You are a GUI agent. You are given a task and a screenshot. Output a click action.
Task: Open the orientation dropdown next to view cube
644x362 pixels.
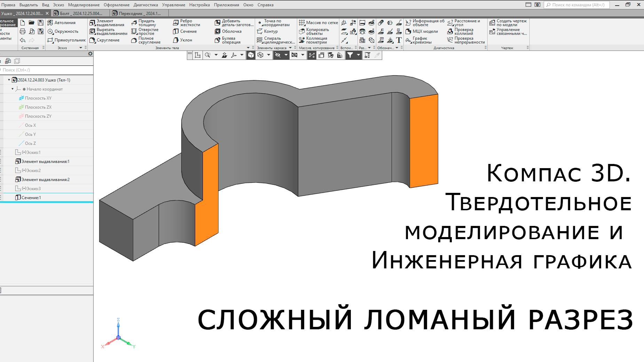click(x=269, y=55)
